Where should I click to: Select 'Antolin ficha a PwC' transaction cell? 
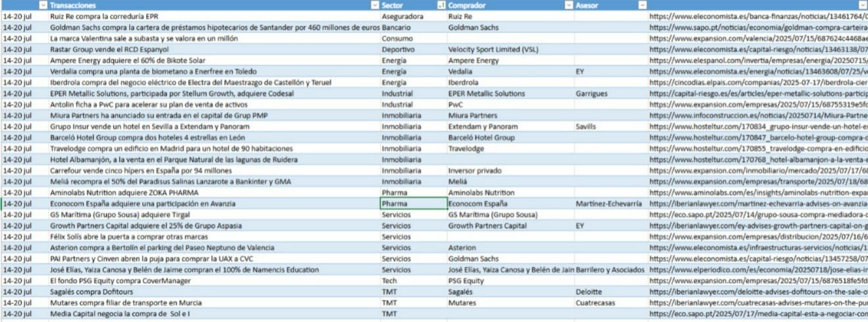[215, 105]
